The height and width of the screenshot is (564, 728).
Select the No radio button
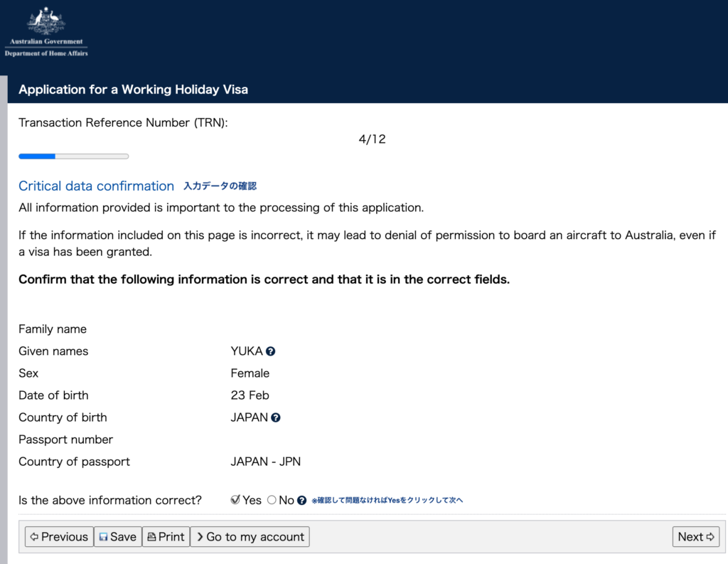click(x=272, y=500)
